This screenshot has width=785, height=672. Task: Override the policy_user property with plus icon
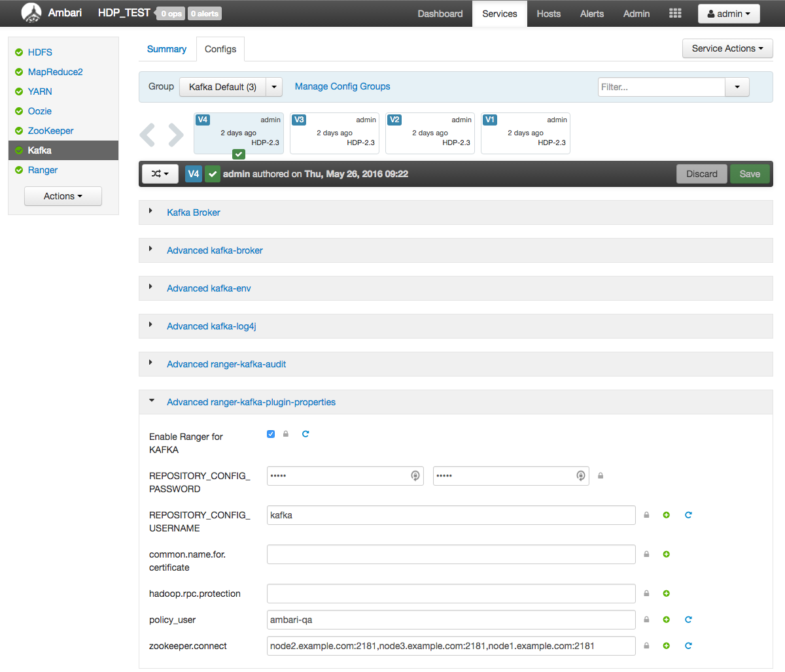pos(666,619)
